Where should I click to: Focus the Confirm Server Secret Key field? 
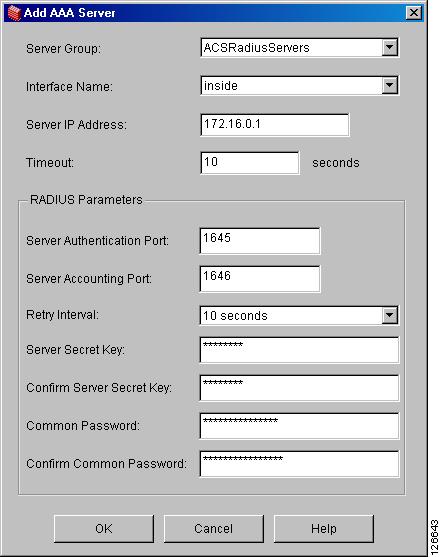(299, 388)
